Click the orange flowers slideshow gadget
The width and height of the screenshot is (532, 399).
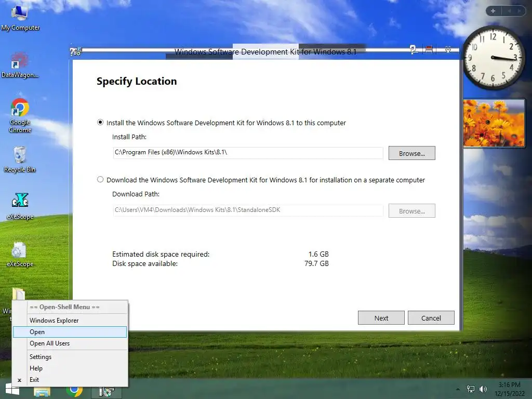click(x=494, y=123)
